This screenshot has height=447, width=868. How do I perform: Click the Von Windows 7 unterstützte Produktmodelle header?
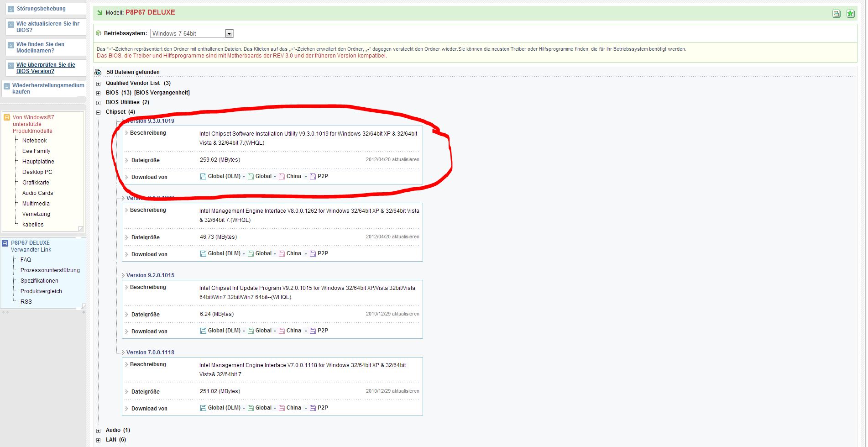pyautogui.click(x=33, y=124)
